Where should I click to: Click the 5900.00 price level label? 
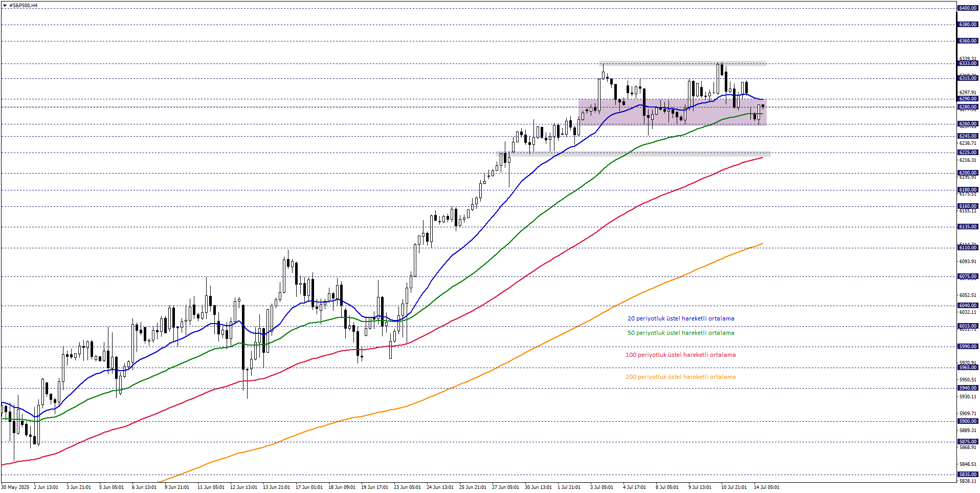(x=968, y=421)
